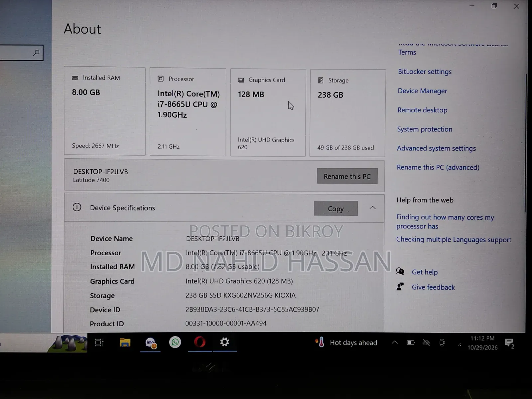The width and height of the screenshot is (532, 399).
Task: Click the battery icon in the system tray
Action: (411, 343)
